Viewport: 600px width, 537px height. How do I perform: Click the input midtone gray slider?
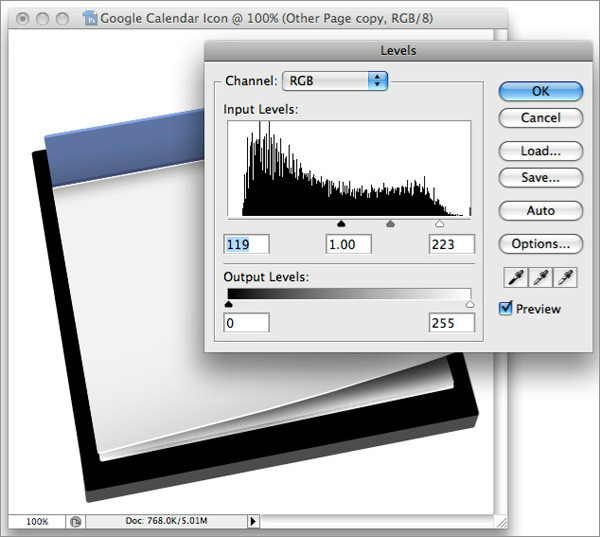click(390, 225)
